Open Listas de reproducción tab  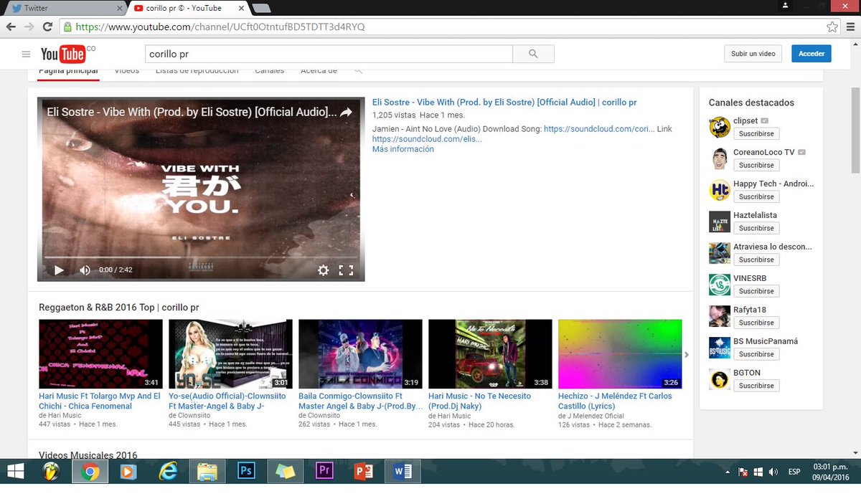[x=197, y=71]
